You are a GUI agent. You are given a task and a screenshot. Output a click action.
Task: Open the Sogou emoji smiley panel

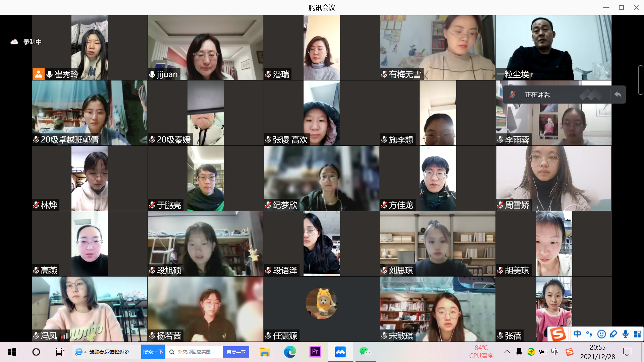click(x=601, y=334)
